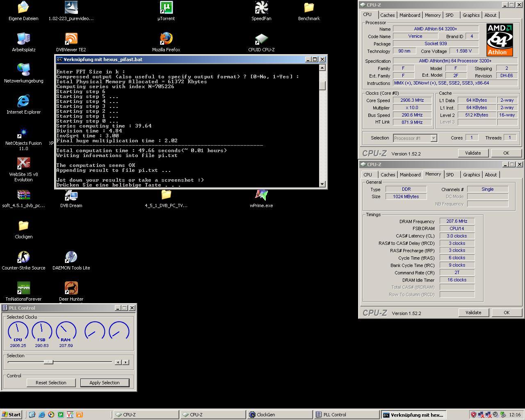Expand the Processor #1 selection dropdown
Viewport: 525px width, 420px height.
434,138
